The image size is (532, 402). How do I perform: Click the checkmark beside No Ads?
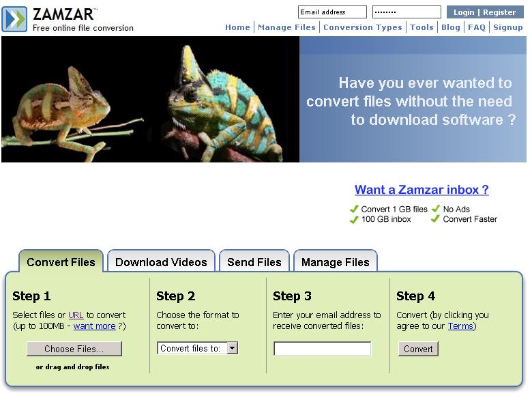pyautogui.click(x=436, y=209)
